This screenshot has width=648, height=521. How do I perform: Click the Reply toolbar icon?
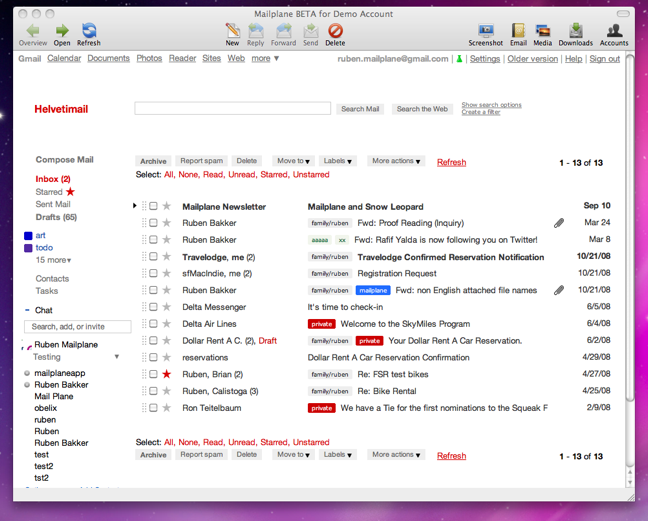(x=256, y=31)
